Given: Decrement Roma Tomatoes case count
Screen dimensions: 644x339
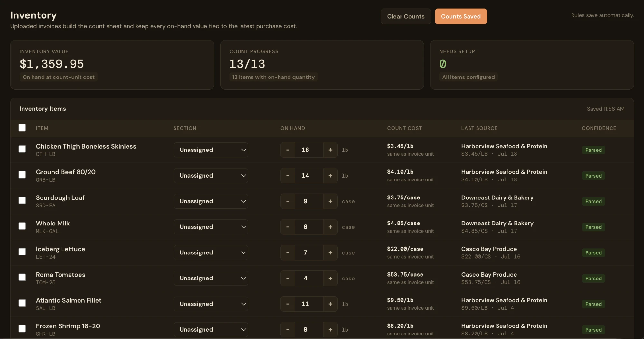Looking at the screenshot, I should 288,278.
